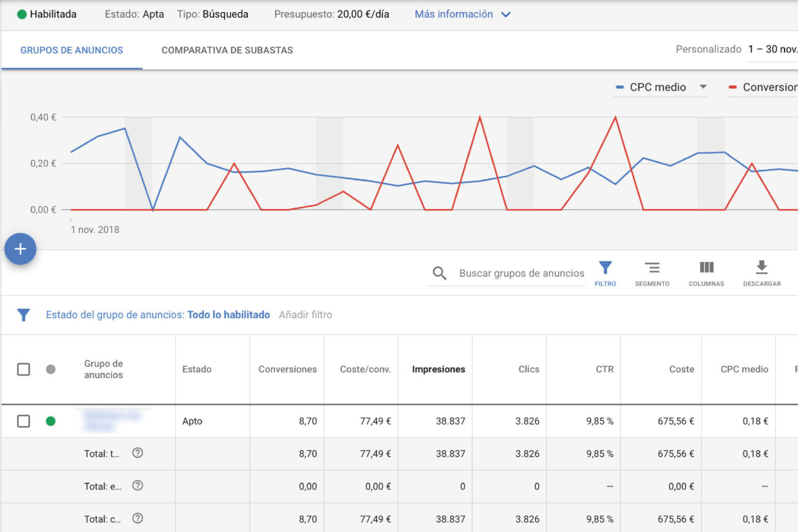Click the blue filter funnel beside the filter row
Viewport: 798px width, 532px height.
pyautogui.click(x=23, y=314)
